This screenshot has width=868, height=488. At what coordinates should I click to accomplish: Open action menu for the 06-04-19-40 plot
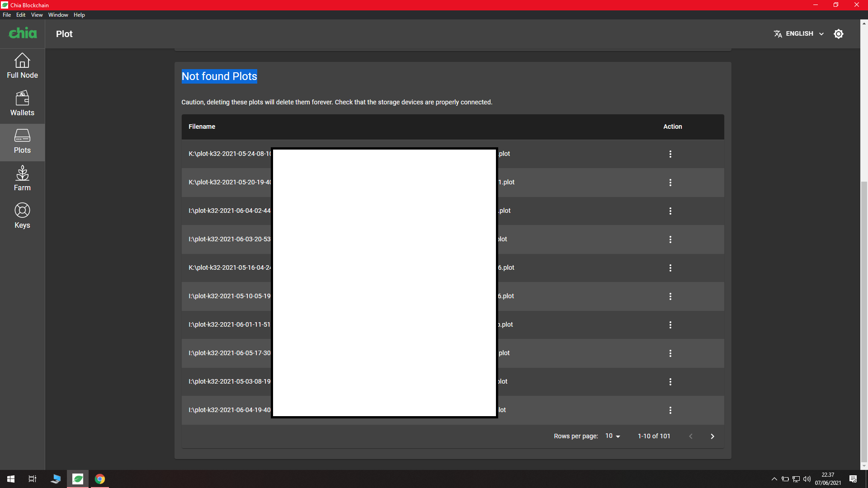pos(670,410)
